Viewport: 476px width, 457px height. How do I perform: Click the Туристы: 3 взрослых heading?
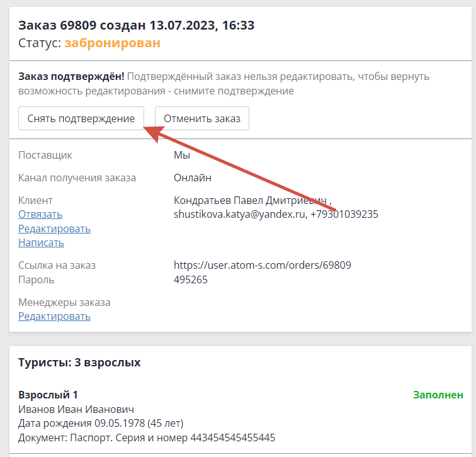79,363
